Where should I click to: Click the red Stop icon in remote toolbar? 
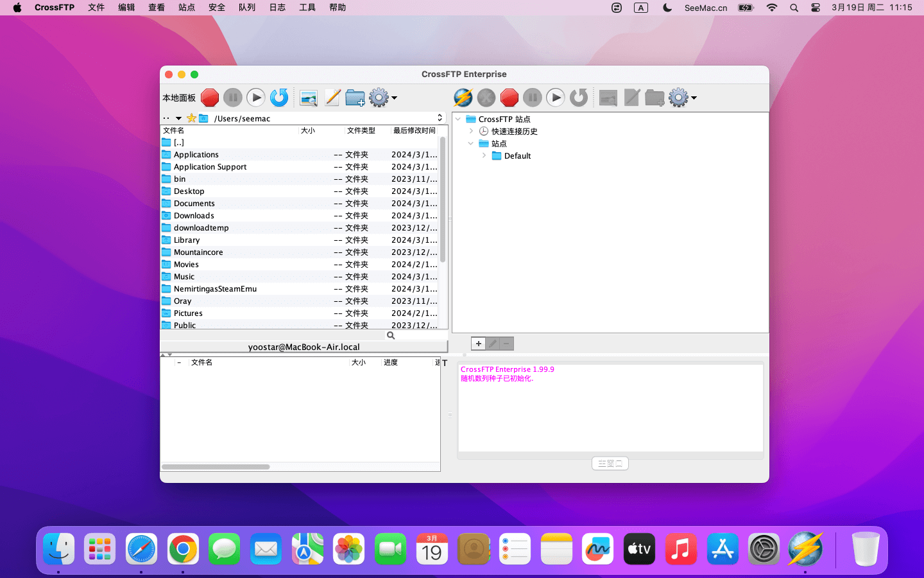point(509,98)
